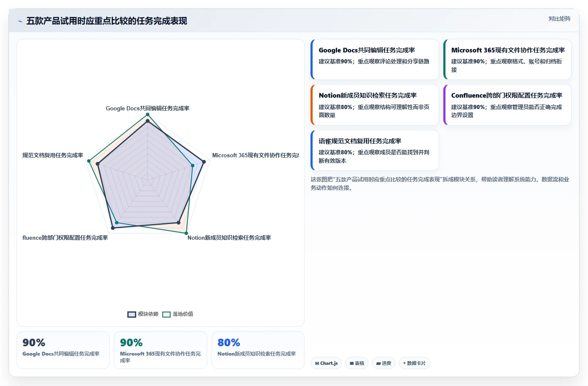Click the radar axis label for Microsoft 365
Viewport: 588px width, 386px height.
click(256, 155)
